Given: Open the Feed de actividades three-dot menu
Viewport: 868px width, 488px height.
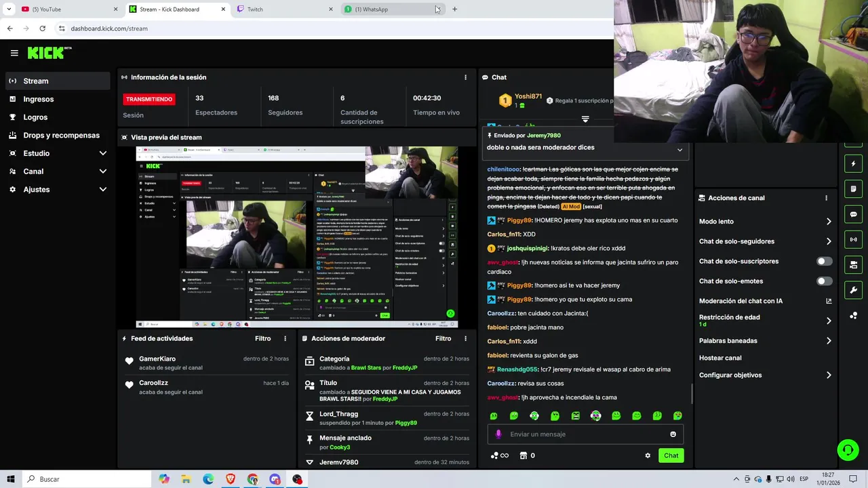Looking at the screenshot, I should (285, 338).
